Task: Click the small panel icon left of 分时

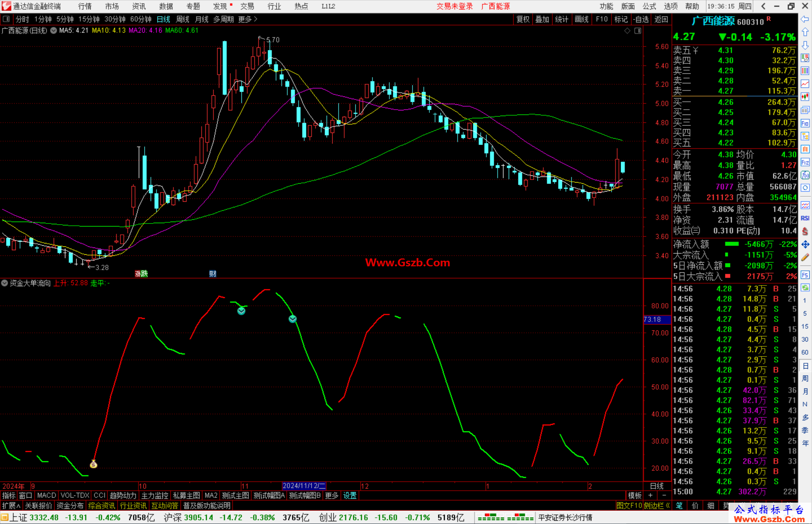Action: tap(6, 19)
